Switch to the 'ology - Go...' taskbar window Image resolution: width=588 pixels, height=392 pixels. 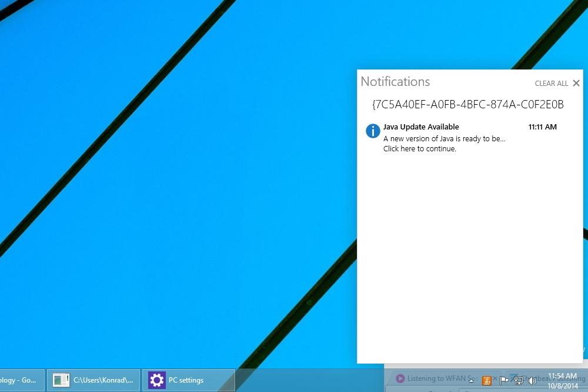[x=22, y=380]
